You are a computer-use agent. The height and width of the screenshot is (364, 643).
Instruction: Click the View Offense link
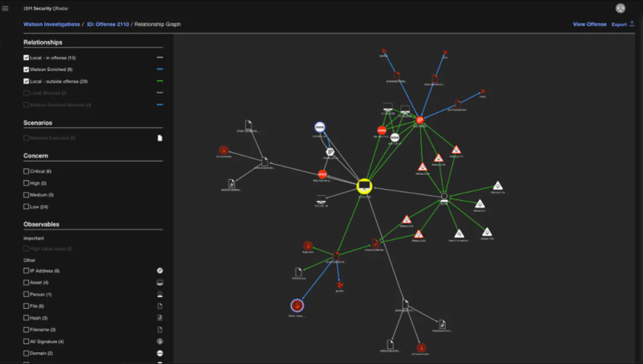tap(589, 24)
